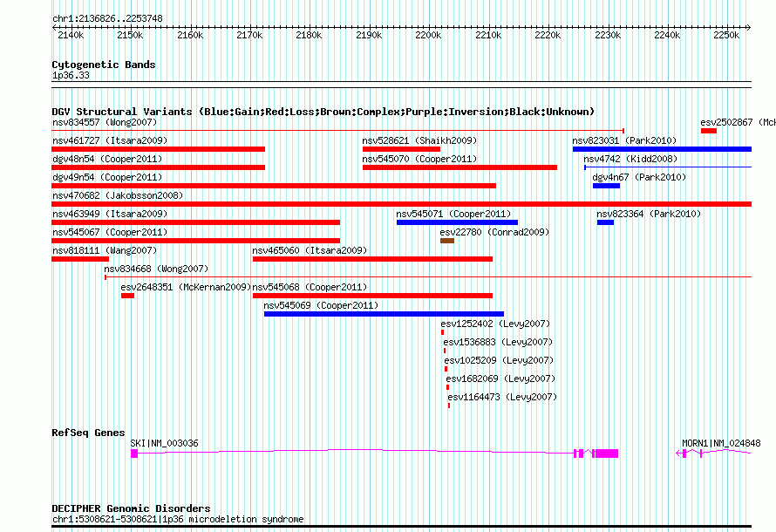Image resolution: width=776 pixels, height=532 pixels.
Task: Select the esv1025209 (Levy2007) label
Action: [499, 360]
